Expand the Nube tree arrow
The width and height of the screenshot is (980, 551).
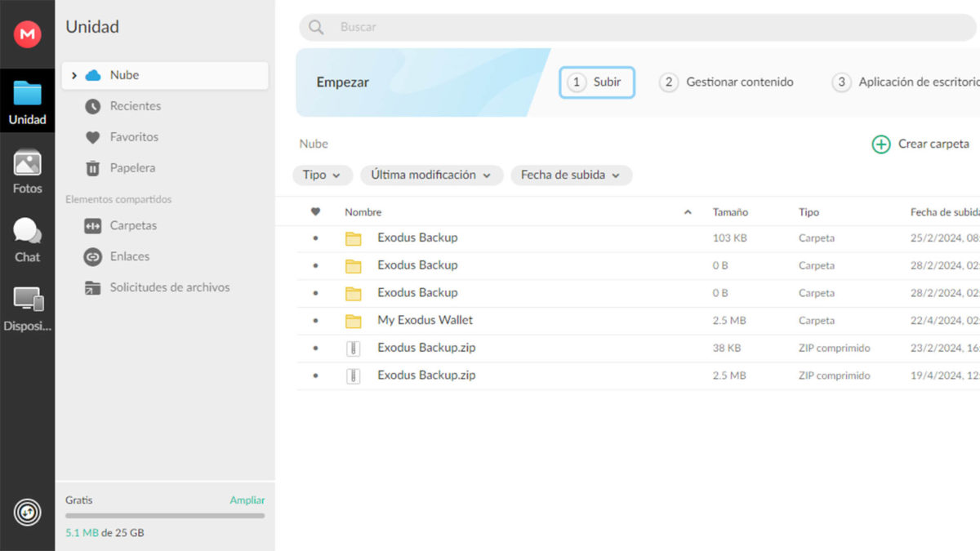coord(74,75)
